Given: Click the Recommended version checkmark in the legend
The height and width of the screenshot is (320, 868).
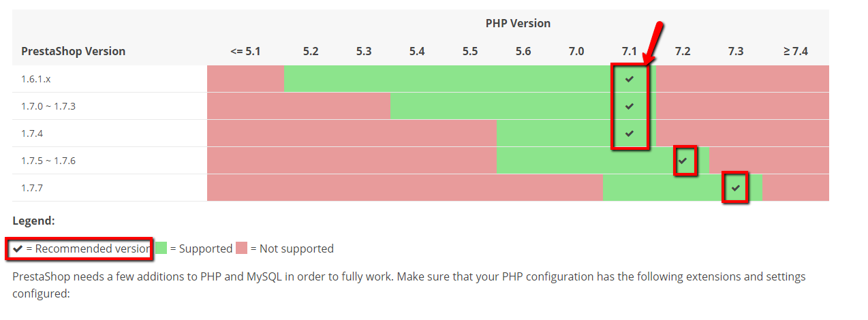Looking at the screenshot, I should 18,249.
